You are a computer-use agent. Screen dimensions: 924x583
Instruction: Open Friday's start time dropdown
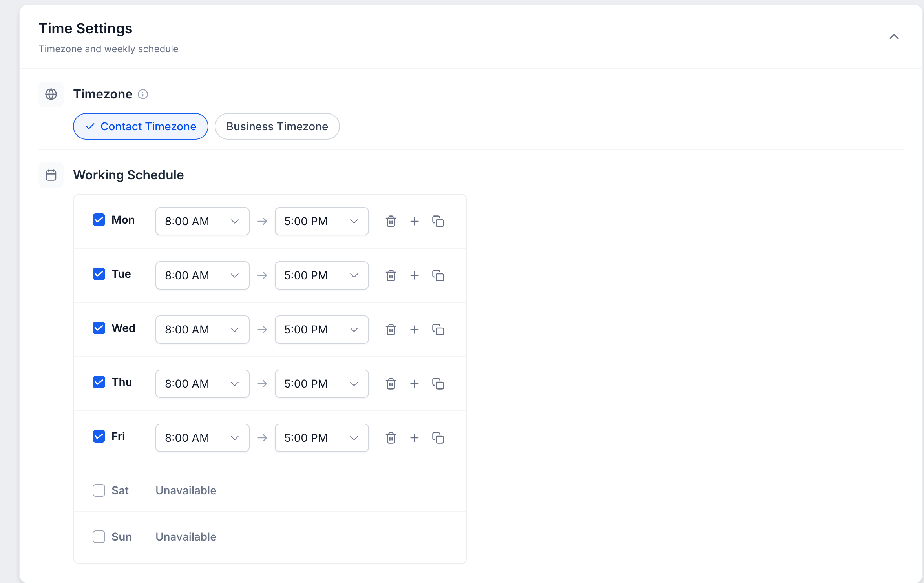[203, 438]
